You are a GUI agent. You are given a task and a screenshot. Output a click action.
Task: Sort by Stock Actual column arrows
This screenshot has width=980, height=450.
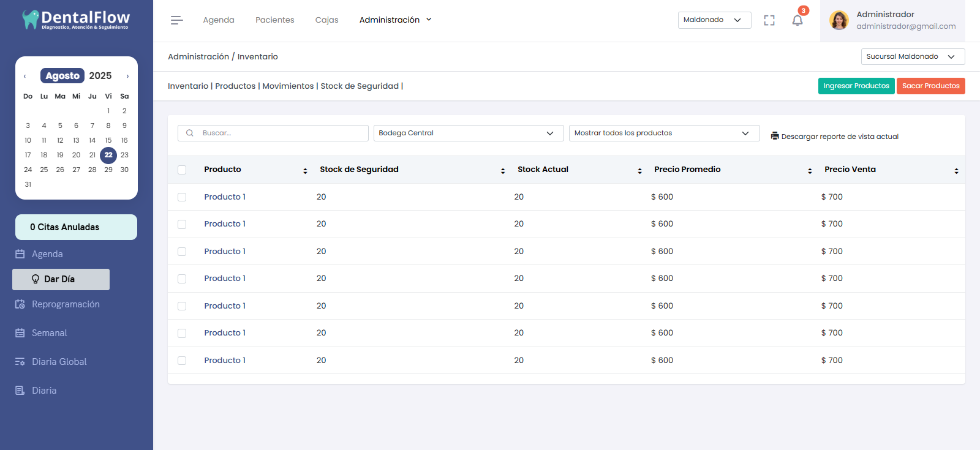(639, 171)
